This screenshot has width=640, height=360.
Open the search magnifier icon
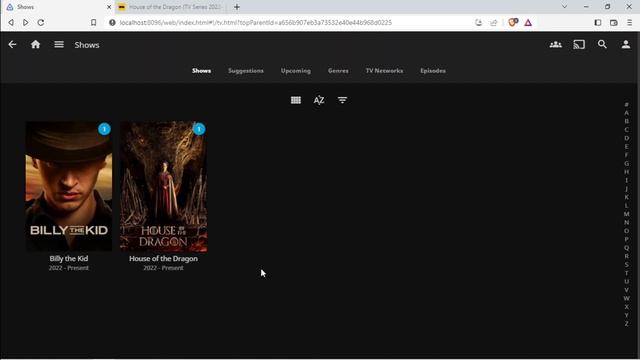[602, 44]
